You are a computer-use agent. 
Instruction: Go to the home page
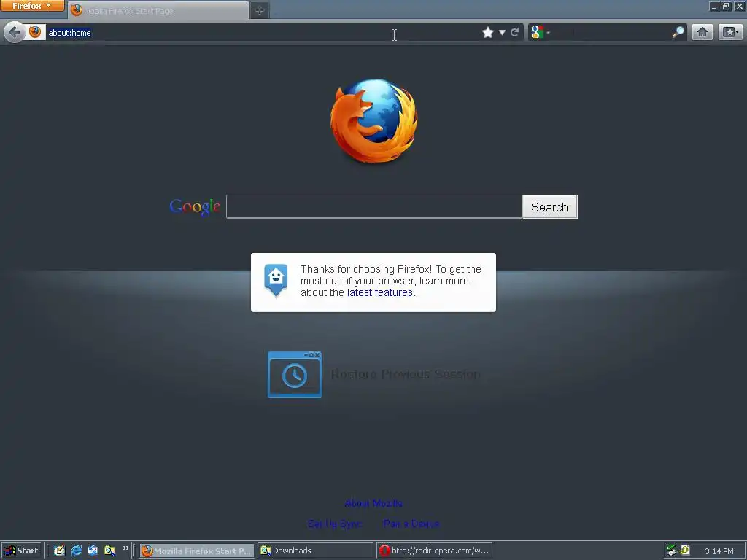[703, 32]
